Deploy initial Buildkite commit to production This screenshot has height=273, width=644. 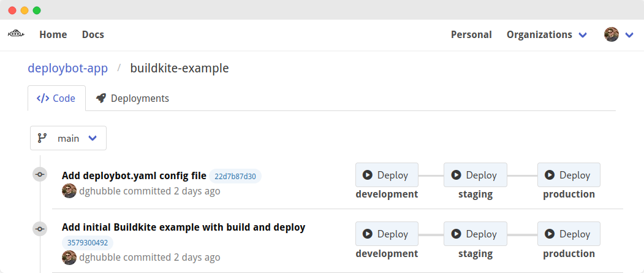(569, 234)
